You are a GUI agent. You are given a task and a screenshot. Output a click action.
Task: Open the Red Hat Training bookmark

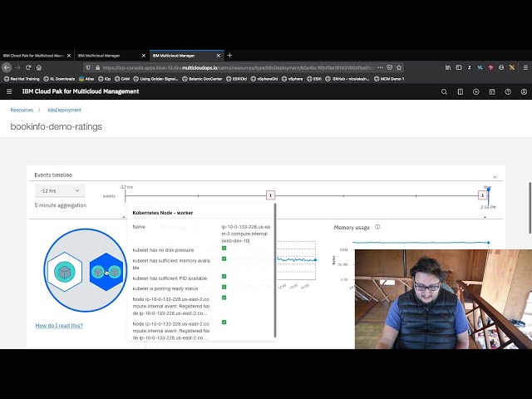click(x=22, y=79)
